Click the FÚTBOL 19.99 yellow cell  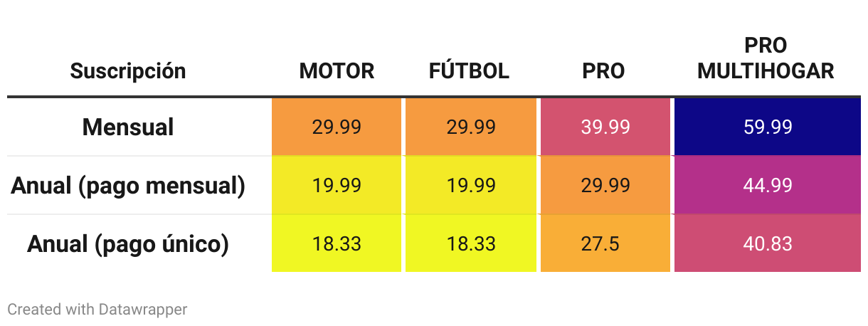pyautogui.click(x=471, y=185)
